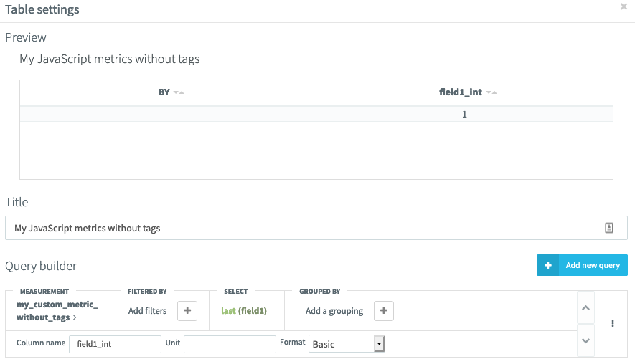Move the query up with the up chevron
The image size is (635, 364).
click(586, 308)
